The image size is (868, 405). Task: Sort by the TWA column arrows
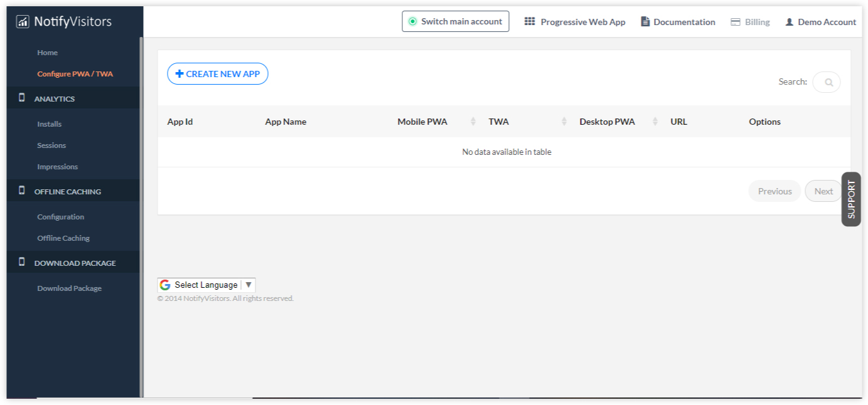pyautogui.click(x=564, y=122)
